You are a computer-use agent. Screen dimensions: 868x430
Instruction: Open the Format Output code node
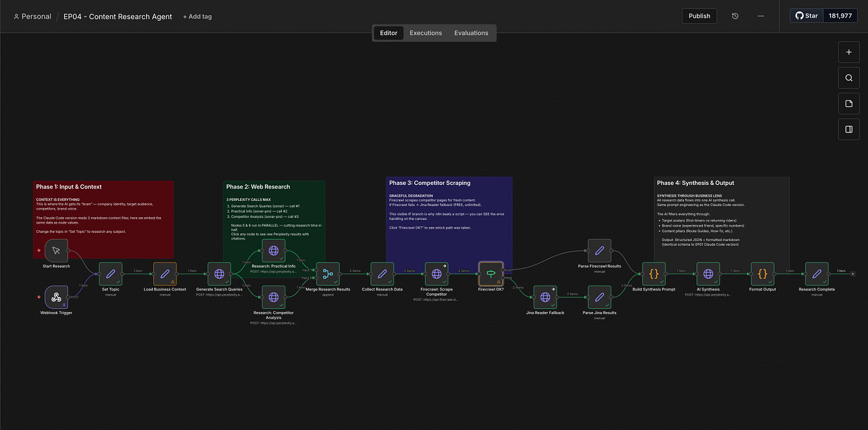762,274
